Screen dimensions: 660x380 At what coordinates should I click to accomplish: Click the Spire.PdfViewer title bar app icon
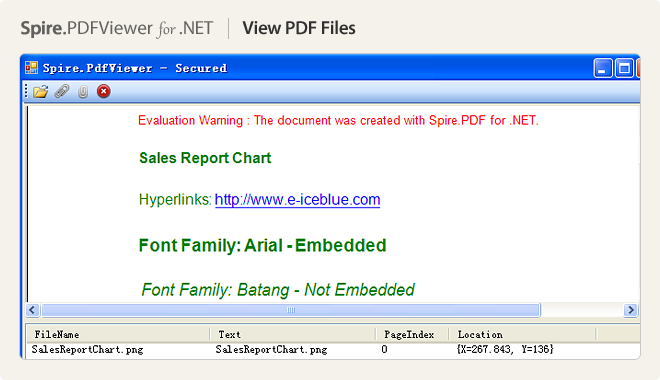[31, 68]
